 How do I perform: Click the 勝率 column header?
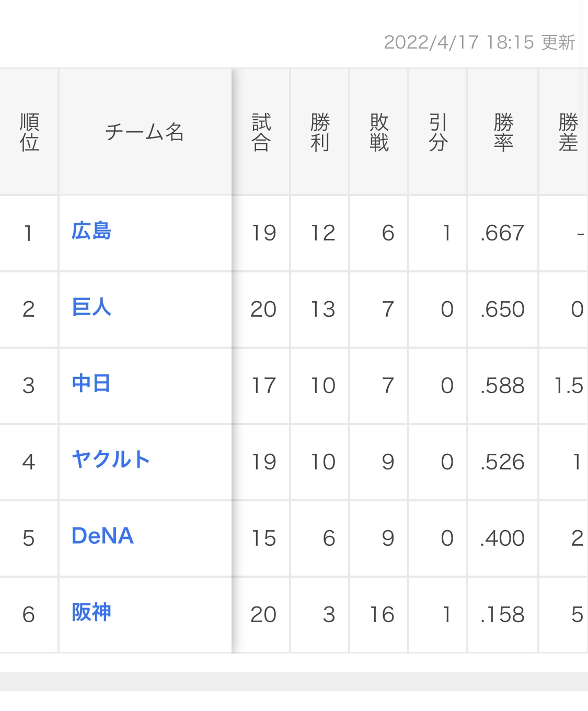[x=503, y=132]
